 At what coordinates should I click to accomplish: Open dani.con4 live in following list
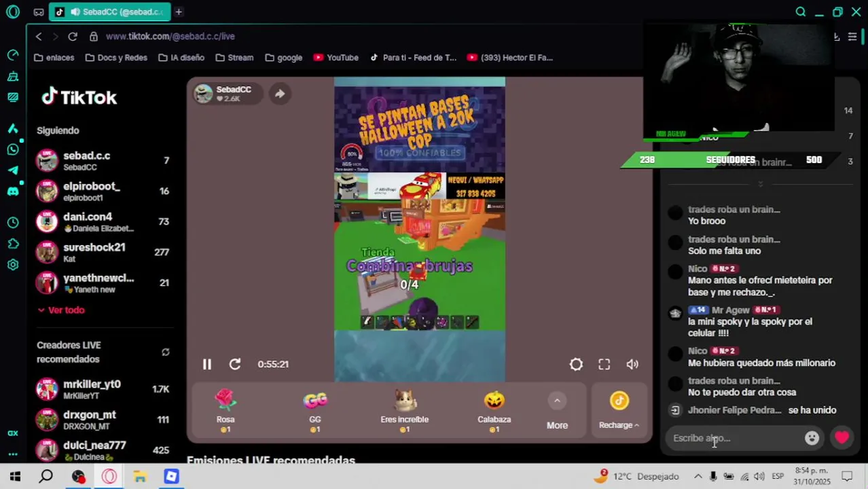pos(103,222)
